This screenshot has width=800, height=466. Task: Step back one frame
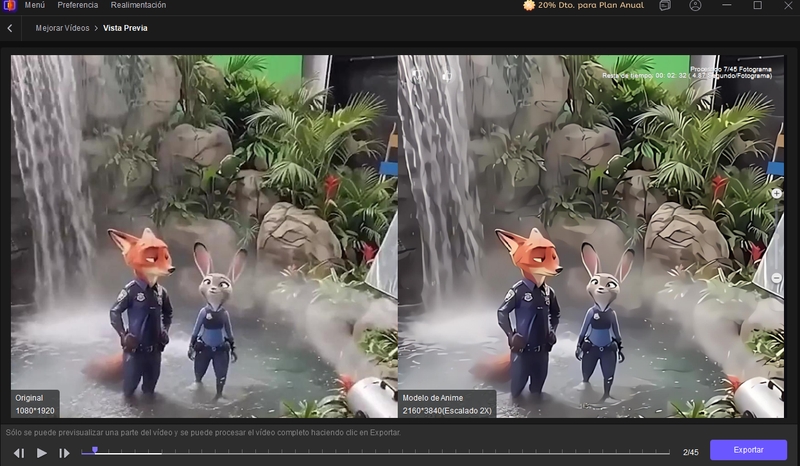pos(19,453)
